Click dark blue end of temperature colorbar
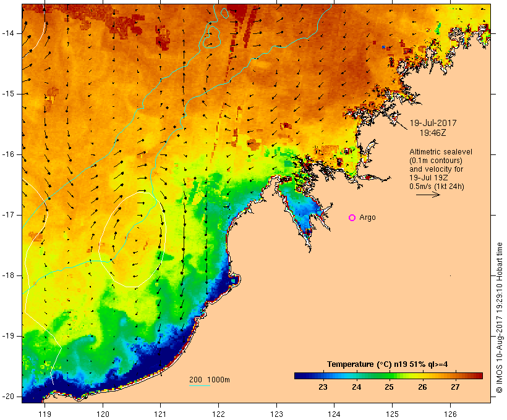 pyautogui.click(x=300, y=376)
